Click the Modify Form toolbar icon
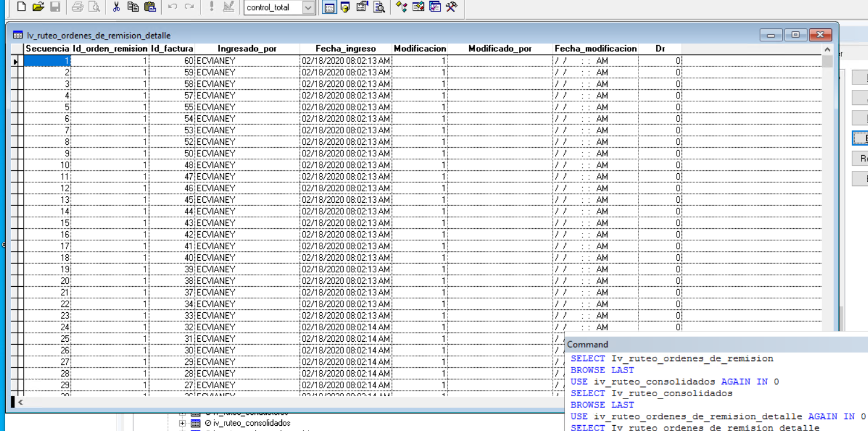Image resolution: width=868 pixels, height=431 pixels. 228,7
